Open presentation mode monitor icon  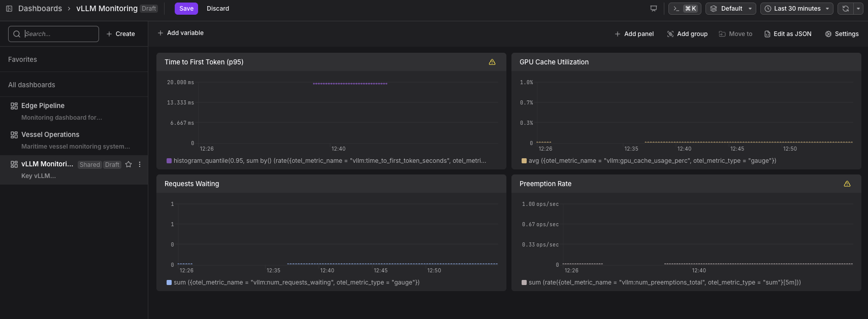pos(654,9)
